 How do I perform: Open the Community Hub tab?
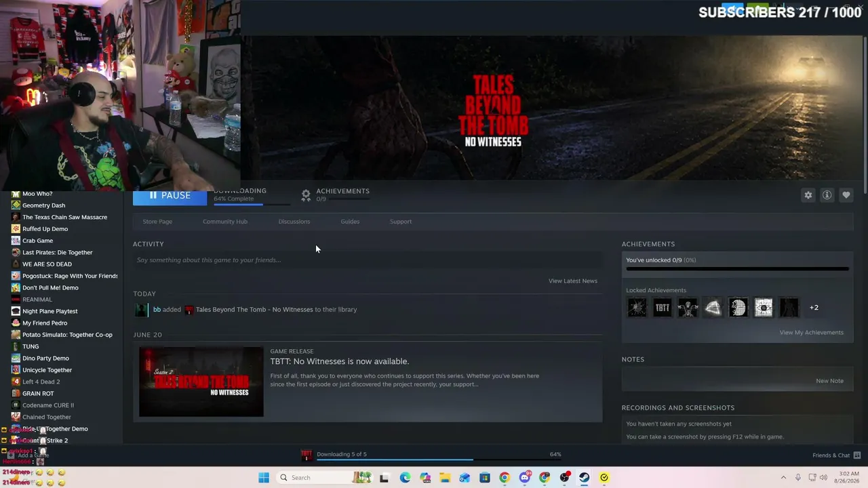point(225,222)
